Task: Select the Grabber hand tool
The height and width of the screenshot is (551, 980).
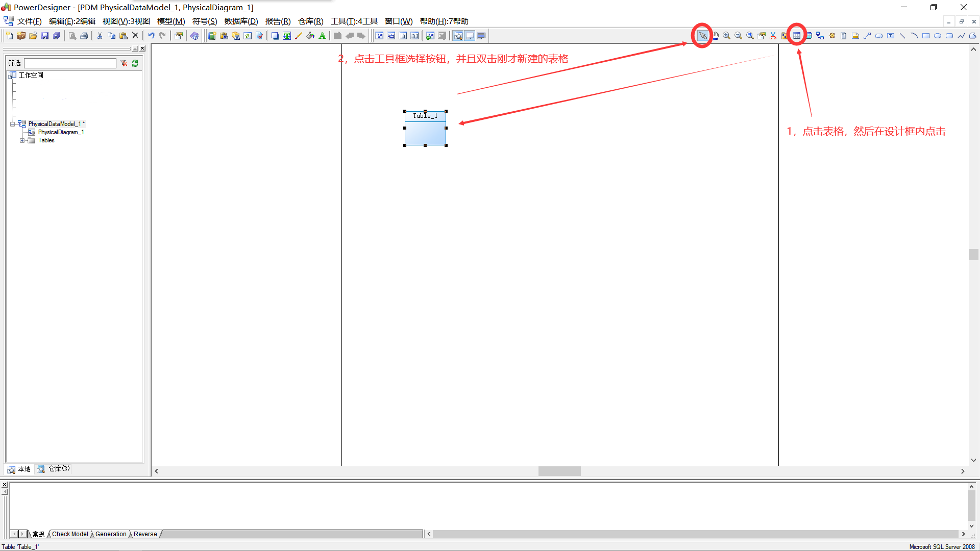Action: [x=715, y=36]
